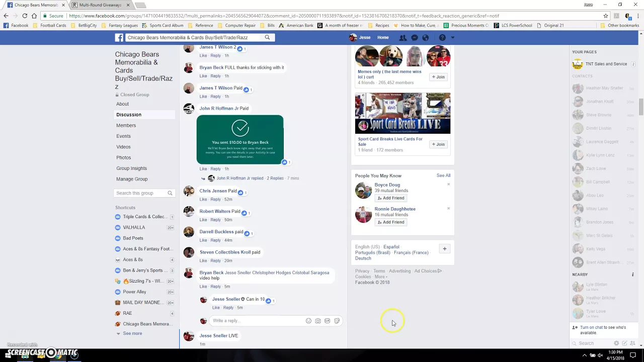Screen dimensions: 644x362
Task: Open the Power Alley shortcut
Action: (134, 292)
